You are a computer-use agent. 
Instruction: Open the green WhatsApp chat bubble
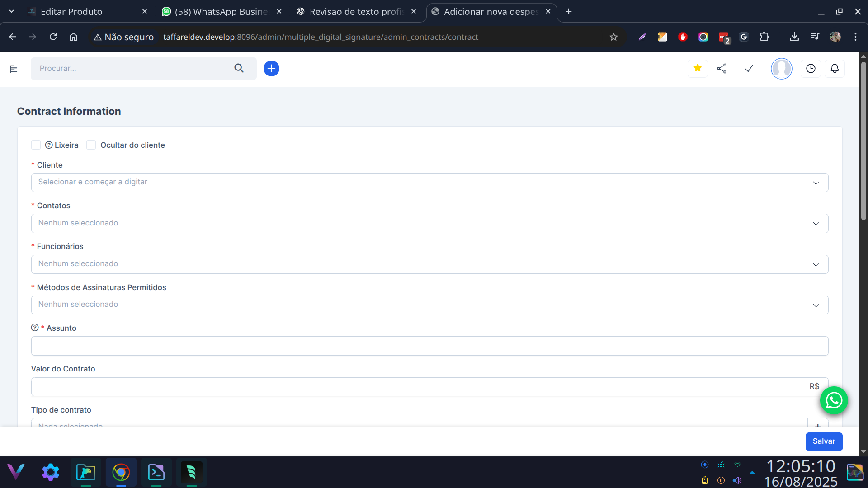[834, 400]
